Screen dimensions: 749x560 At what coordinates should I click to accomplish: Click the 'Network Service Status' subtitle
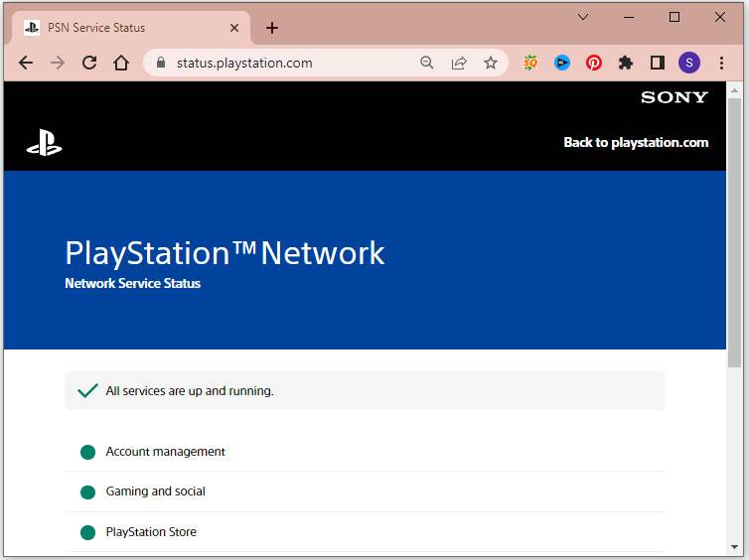coord(133,284)
